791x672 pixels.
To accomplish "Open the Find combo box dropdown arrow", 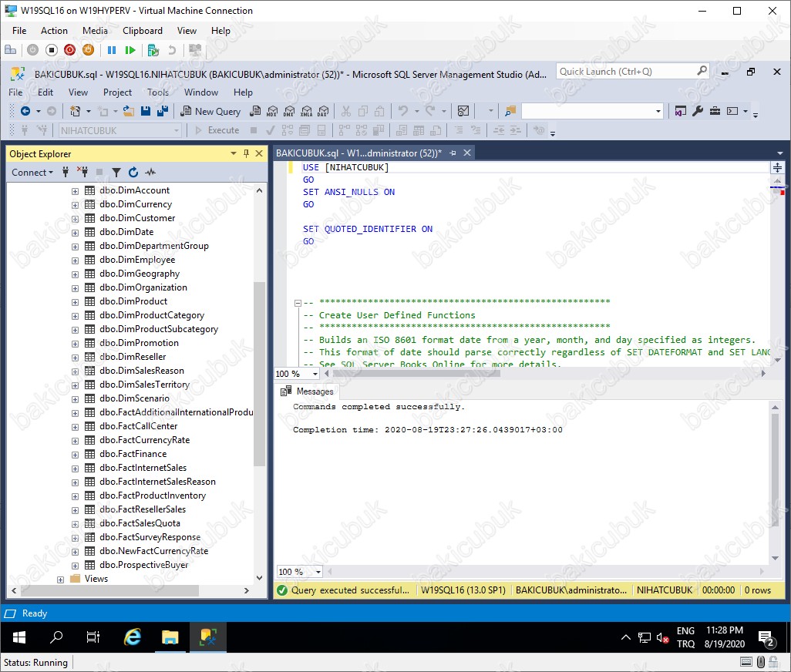I will (658, 112).
